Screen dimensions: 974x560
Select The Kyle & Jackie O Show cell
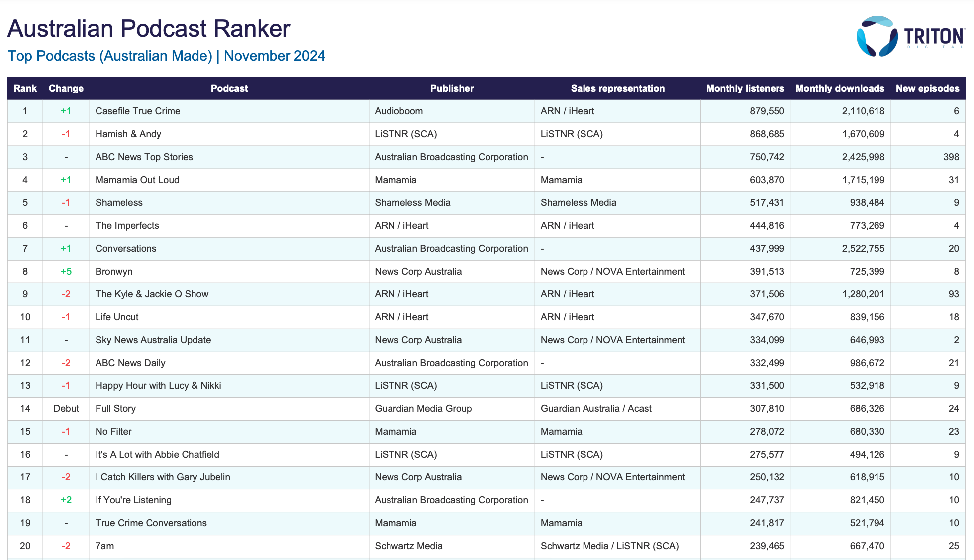(229, 294)
